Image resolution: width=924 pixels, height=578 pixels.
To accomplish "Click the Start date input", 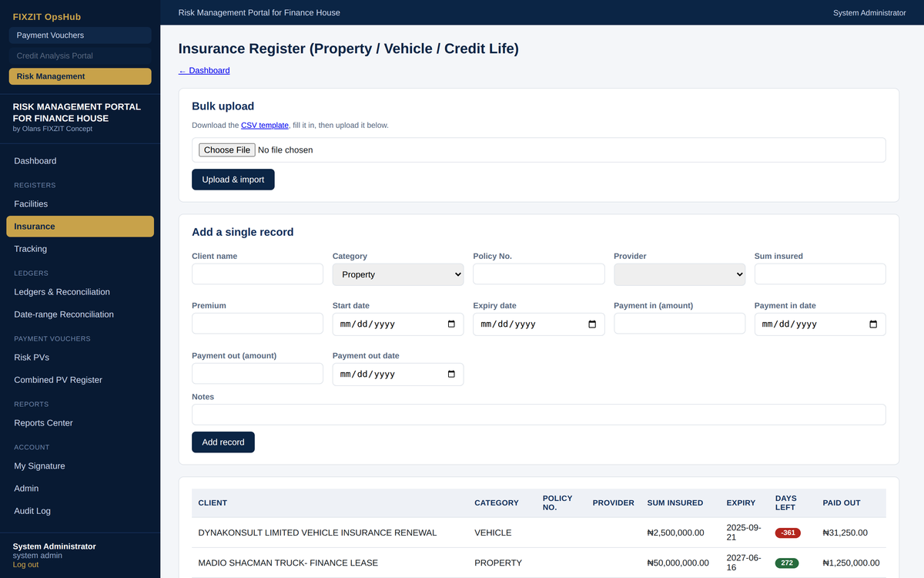I will pyautogui.click(x=398, y=324).
